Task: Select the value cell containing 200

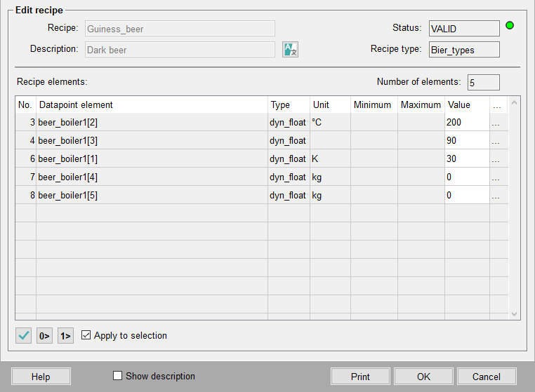Action: (x=466, y=123)
